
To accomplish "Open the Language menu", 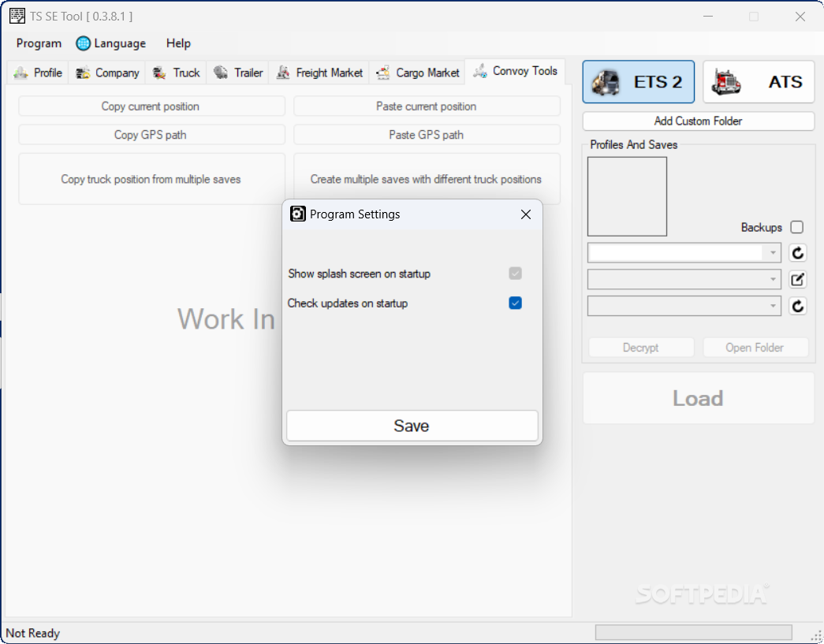I will point(111,43).
